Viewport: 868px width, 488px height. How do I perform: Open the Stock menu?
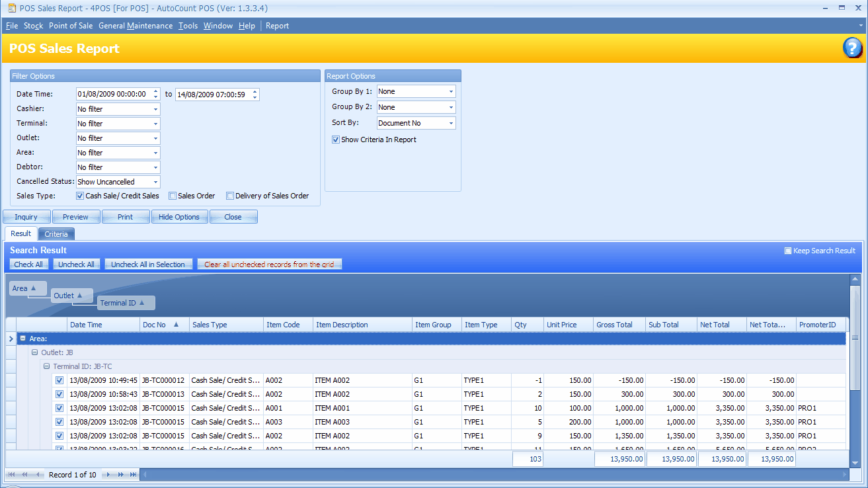33,26
